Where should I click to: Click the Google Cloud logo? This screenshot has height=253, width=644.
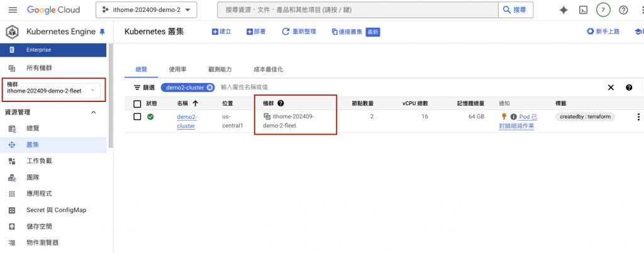[53, 10]
